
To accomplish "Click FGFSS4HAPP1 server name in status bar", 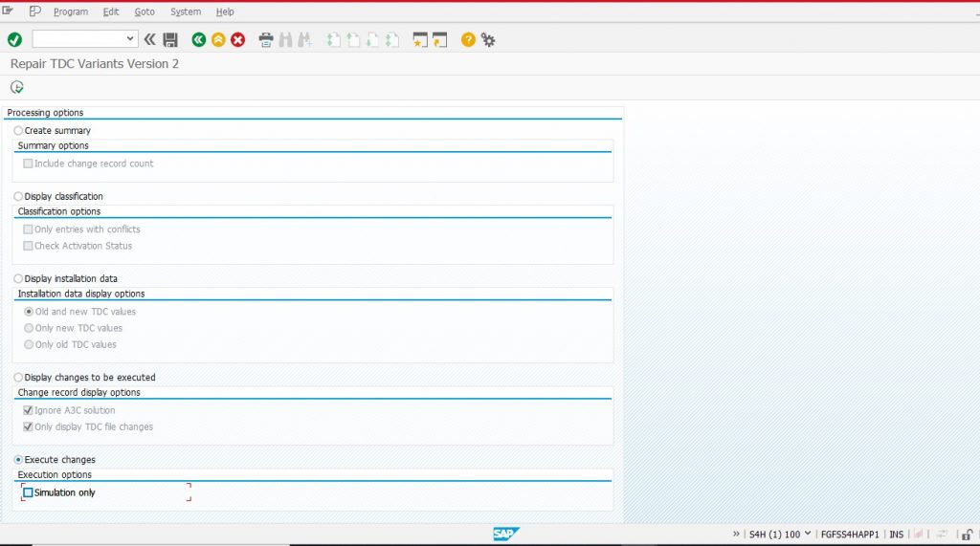I will click(850, 535).
